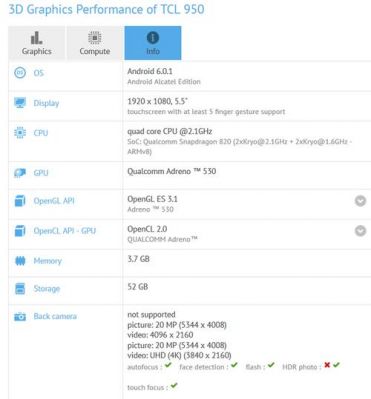Click the 'HDR photo :' label
Image resolution: width=371 pixels, height=399 pixels.
302,367
